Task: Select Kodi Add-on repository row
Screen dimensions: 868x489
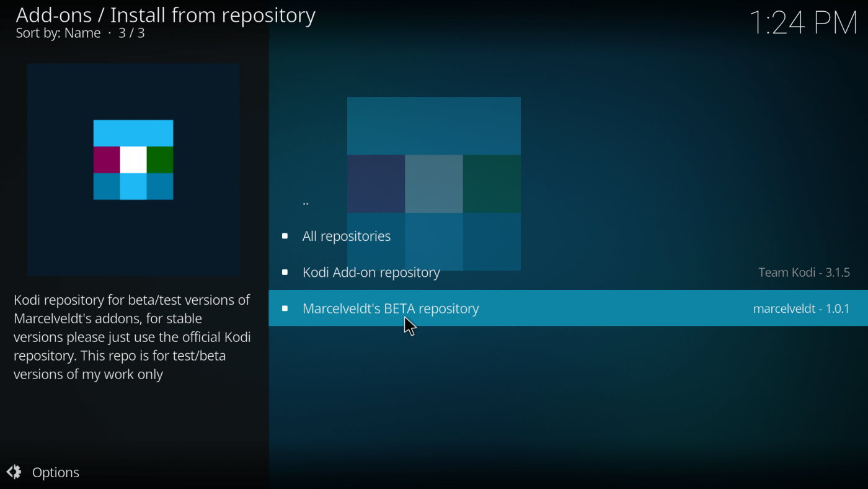Action: click(568, 272)
